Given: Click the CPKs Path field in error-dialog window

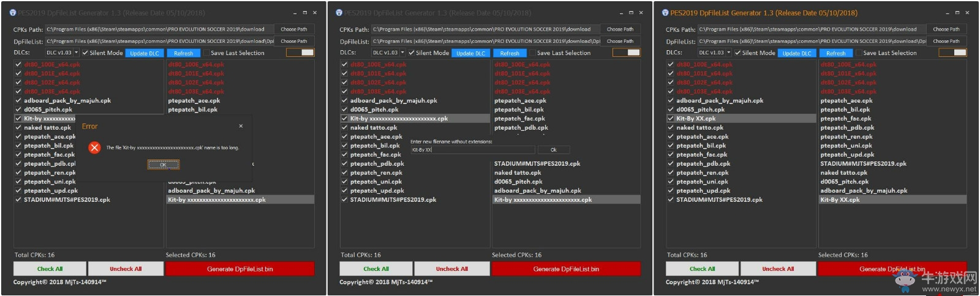Looking at the screenshot, I should point(159,29).
